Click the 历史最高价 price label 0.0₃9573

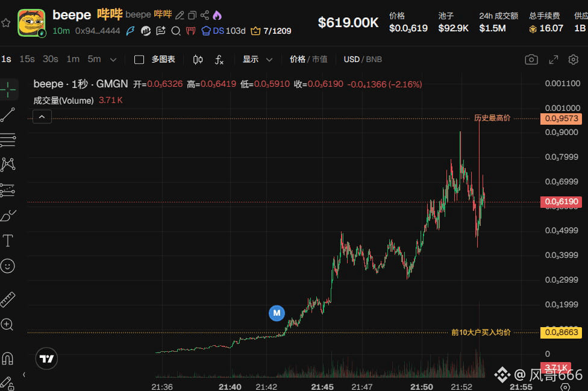[561, 119]
